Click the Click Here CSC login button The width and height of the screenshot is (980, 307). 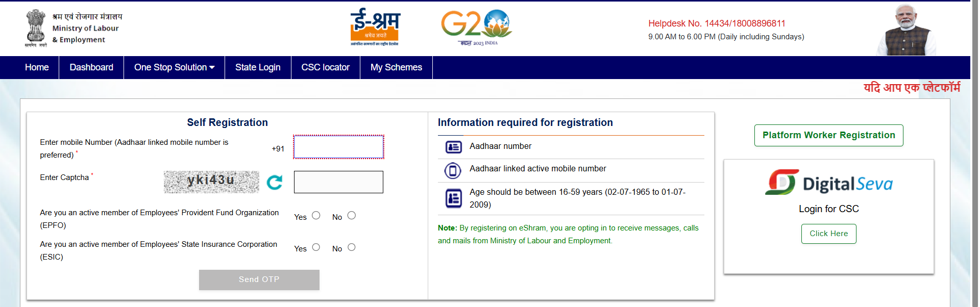click(828, 234)
